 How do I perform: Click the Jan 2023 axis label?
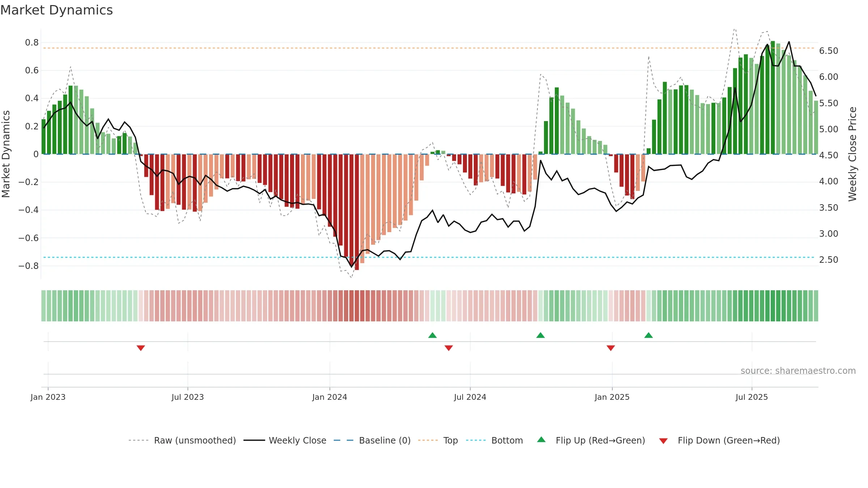(x=48, y=397)
